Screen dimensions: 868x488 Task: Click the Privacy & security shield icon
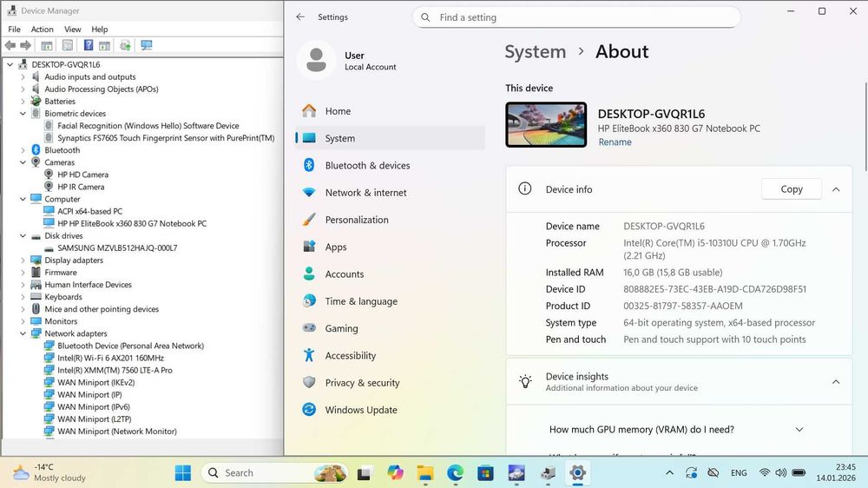[309, 382]
